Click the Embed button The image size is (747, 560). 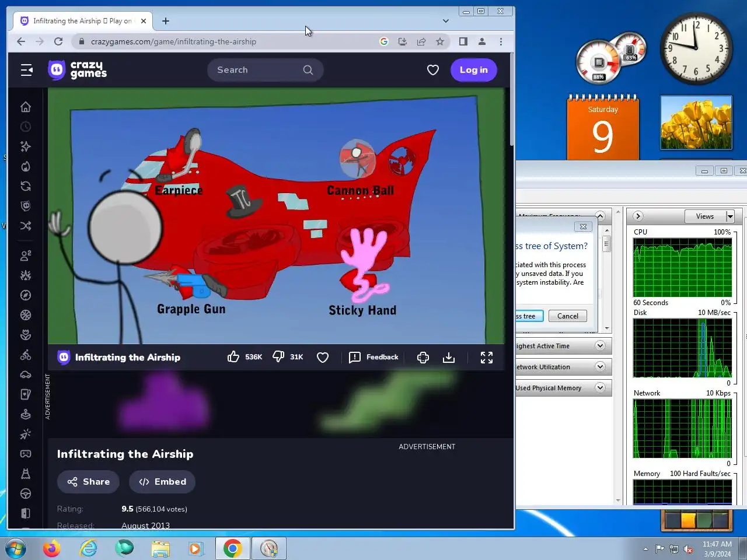(162, 482)
